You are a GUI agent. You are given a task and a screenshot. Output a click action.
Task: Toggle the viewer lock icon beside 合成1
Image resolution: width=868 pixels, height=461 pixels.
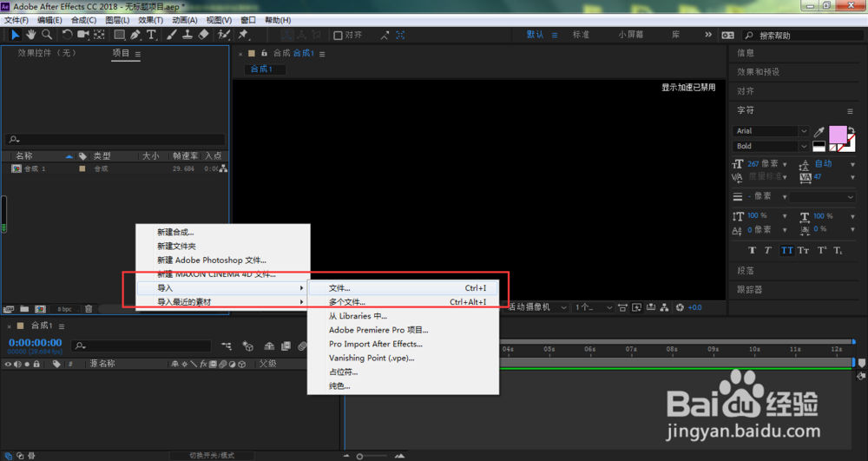pos(264,53)
